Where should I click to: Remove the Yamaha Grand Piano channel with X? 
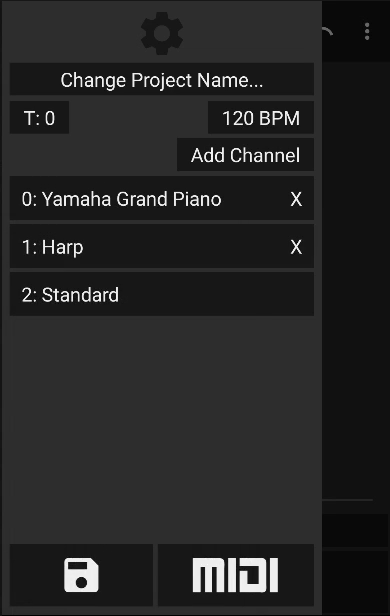pos(297,199)
